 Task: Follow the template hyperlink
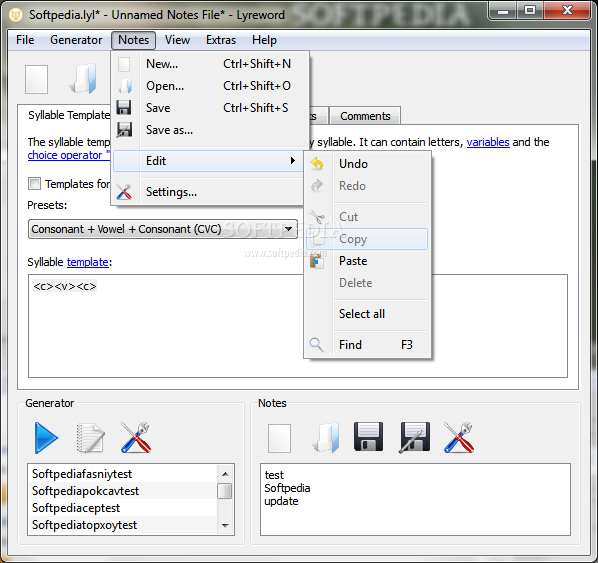88,262
